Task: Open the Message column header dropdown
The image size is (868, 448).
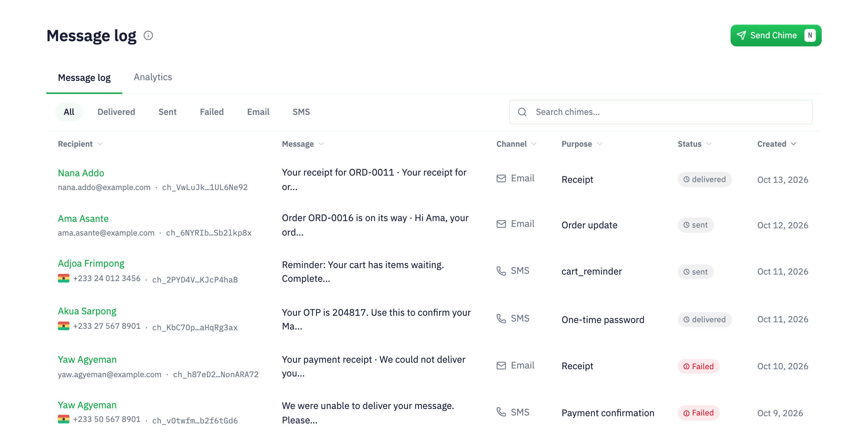Action: 303,144
